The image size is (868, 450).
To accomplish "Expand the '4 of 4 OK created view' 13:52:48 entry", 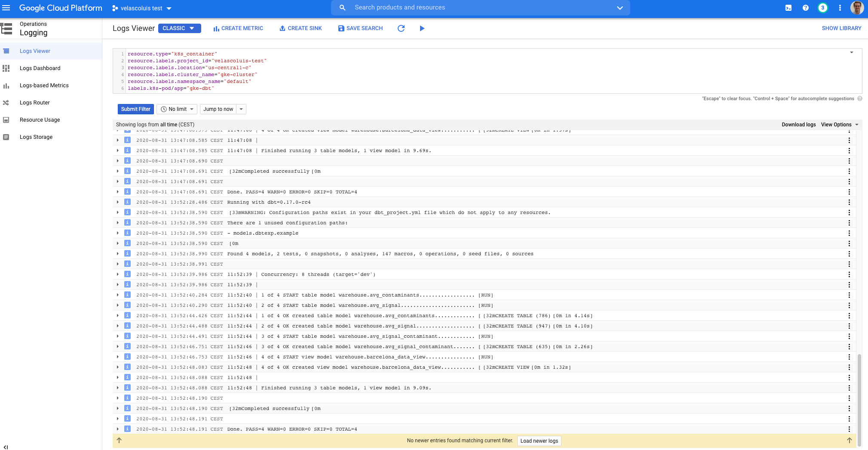I will [118, 367].
